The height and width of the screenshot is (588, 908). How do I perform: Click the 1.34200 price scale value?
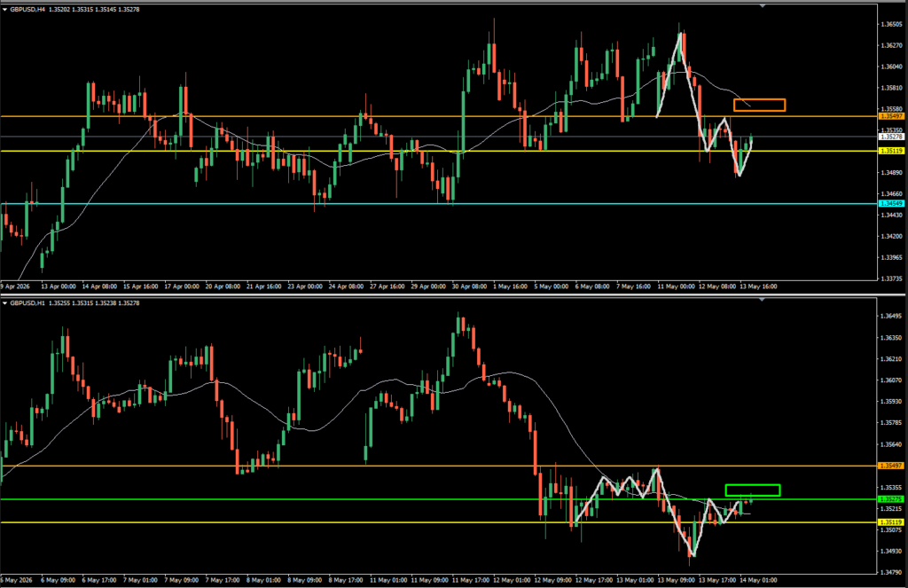(x=892, y=237)
